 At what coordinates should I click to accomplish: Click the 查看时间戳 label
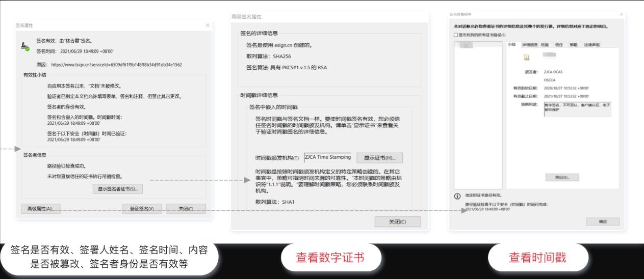[537, 257]
